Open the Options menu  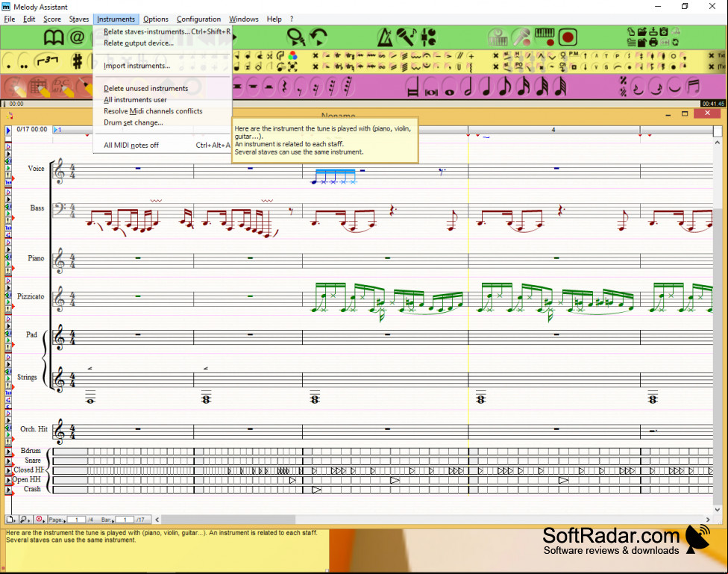coord(156,19)
